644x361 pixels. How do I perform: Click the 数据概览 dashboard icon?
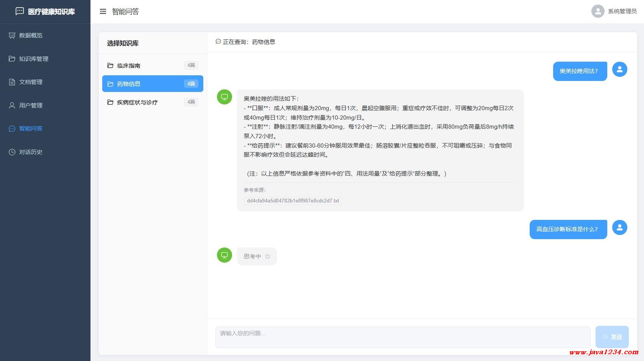12,36
